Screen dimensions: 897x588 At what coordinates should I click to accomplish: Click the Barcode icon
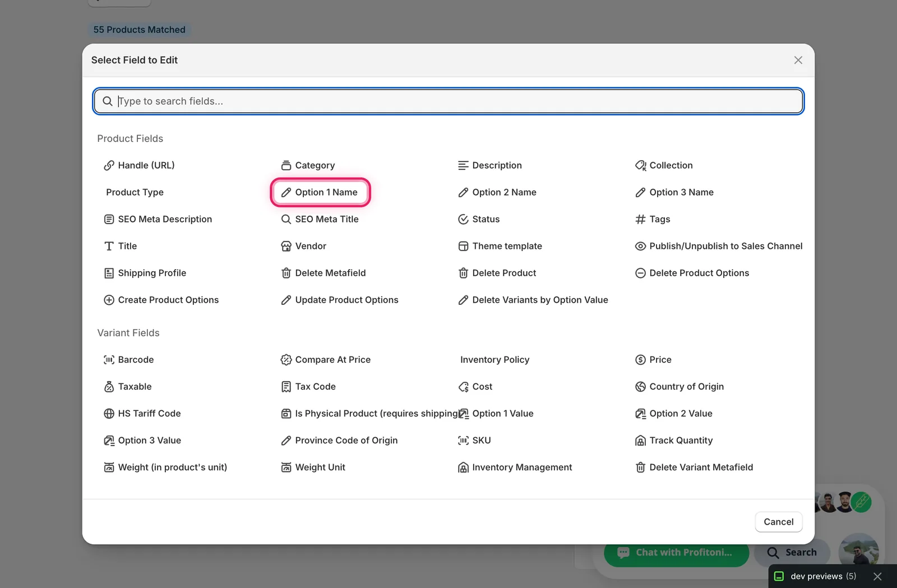tap(109, 360)
